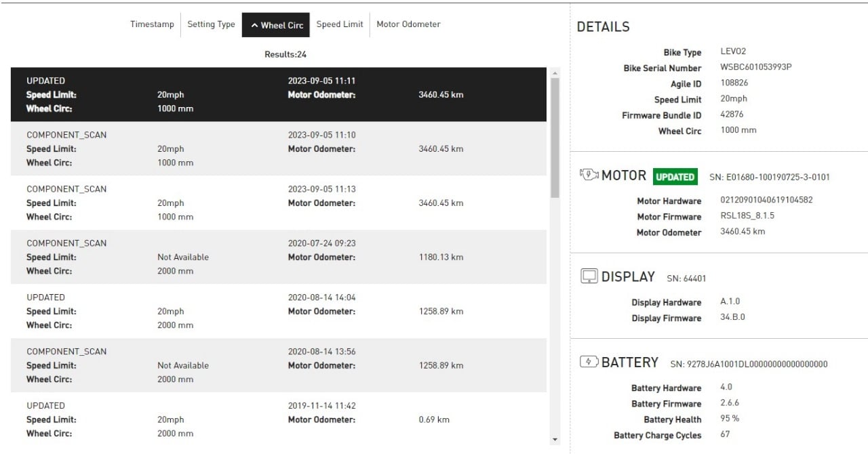Image resolution: width=868 pixels, height=454 pixels.
Task: Click the motor engine icon
Action: (x=589, y=175)
